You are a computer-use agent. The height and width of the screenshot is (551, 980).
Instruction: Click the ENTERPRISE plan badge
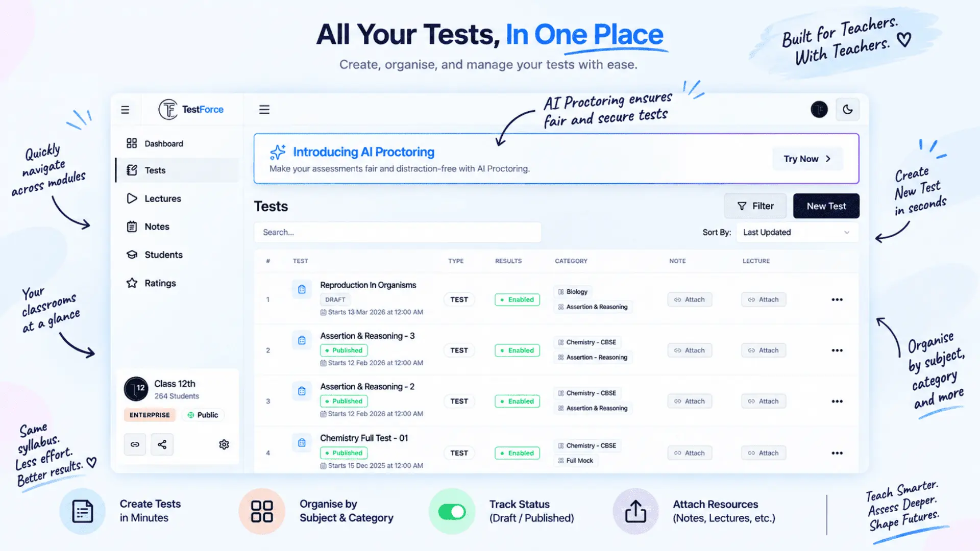(150, 415)
